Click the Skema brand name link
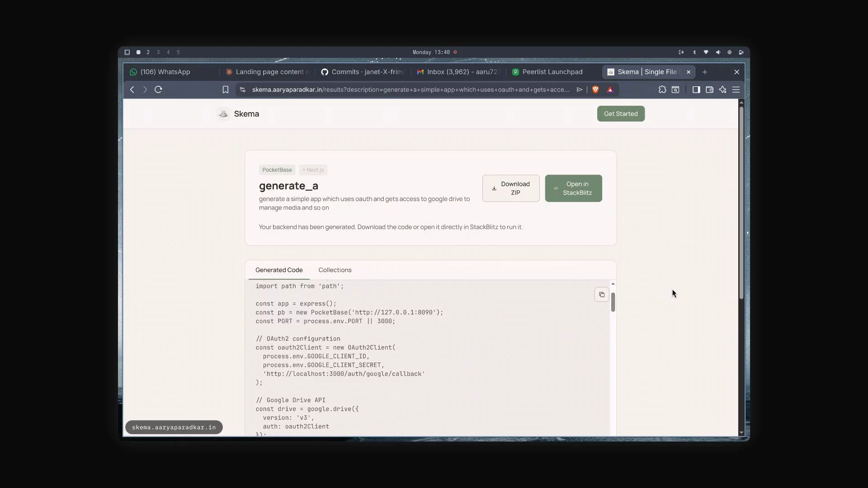This screenshot has width=868, height=488. point(246,114)
